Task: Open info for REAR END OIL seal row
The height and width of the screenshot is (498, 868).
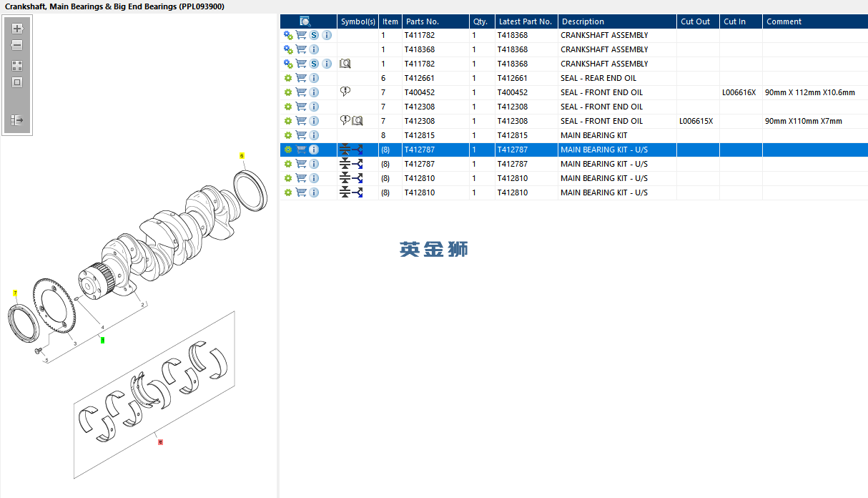Action: coord(314,78)
